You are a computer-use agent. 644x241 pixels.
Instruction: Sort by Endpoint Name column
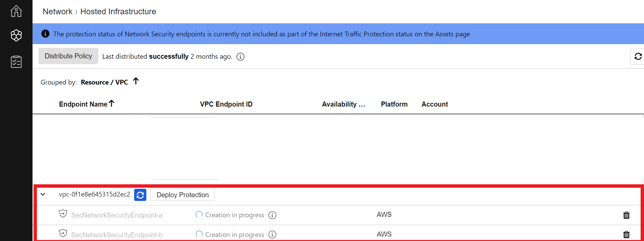click(x=83, y=104)
